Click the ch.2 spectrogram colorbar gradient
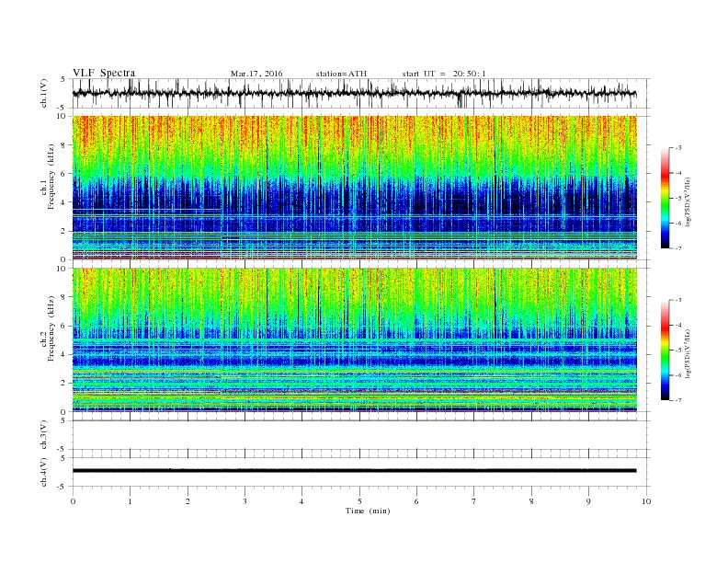Image resolution: width=728 pixels, height=563 pixels. [665, 350]
